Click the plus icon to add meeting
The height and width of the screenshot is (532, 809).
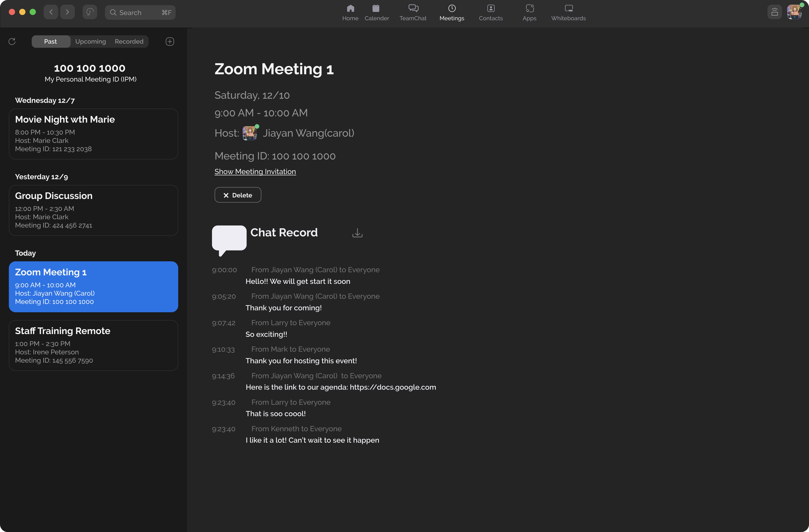coord(170,41)
